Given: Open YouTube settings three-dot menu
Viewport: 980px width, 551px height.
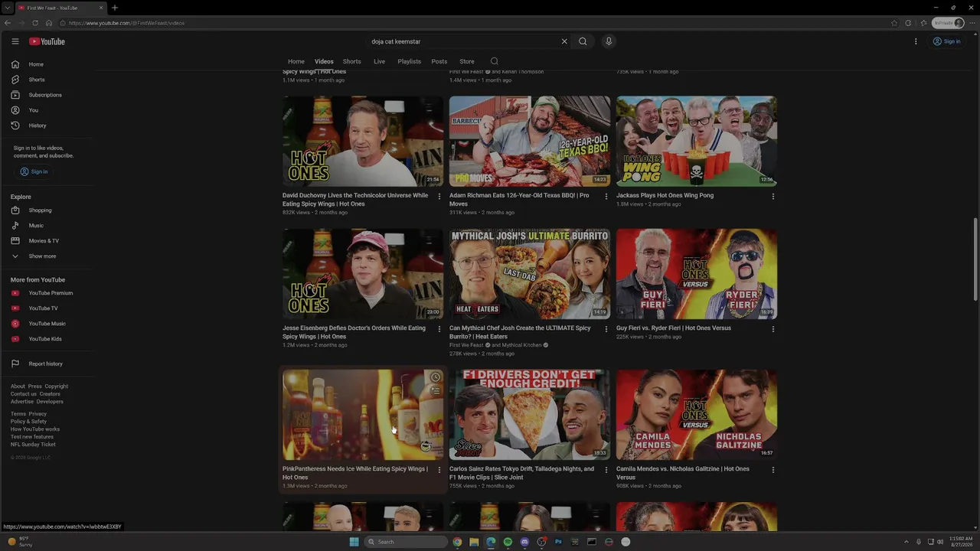Looking at the screenshot, I should [x=916, y=41].
